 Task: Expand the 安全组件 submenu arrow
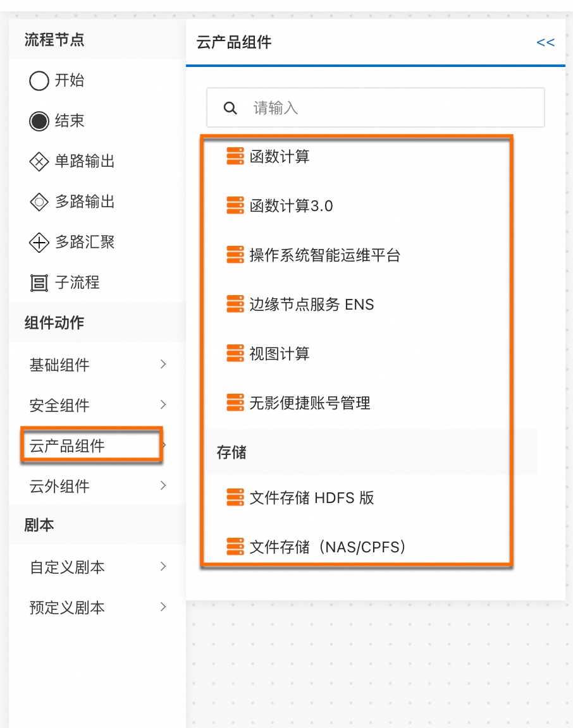pos(163,404)
